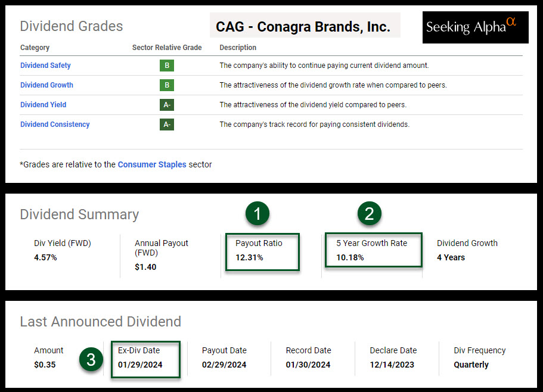This screenshot has height=392, width=543.
Task: Click the Dividend Growth B grade badge
Action: (x=166, y=85)
